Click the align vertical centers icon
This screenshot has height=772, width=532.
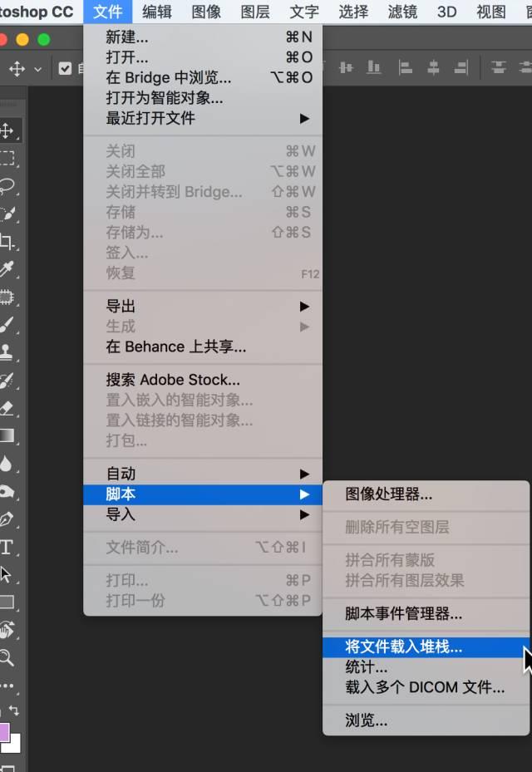coord(347,67)
